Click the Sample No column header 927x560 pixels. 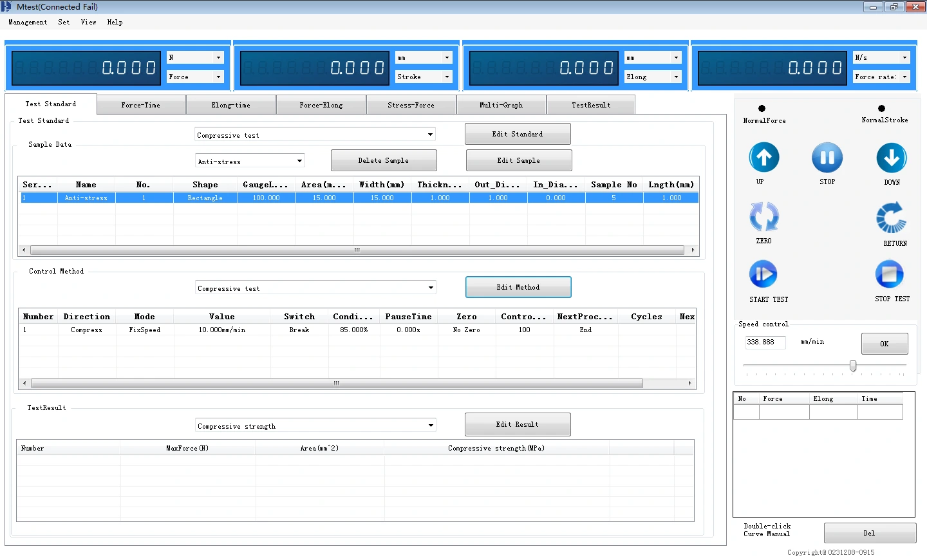(x=614, y=185)
